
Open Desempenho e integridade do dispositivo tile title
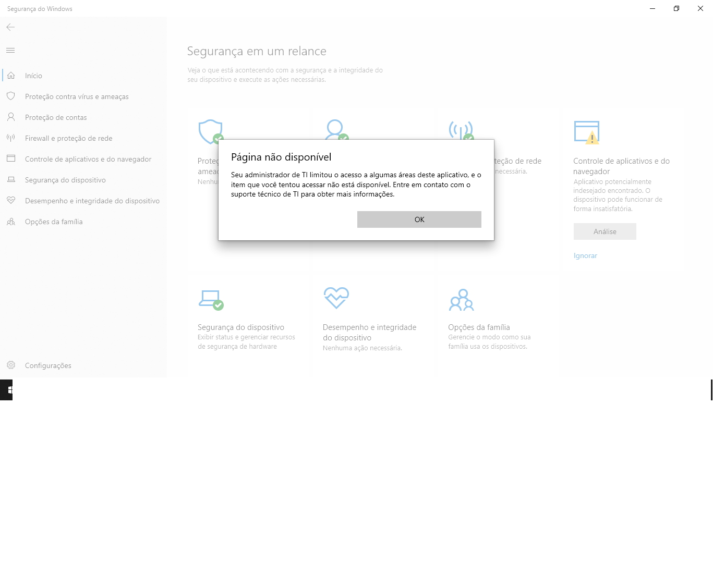click(x=370, y=333)
